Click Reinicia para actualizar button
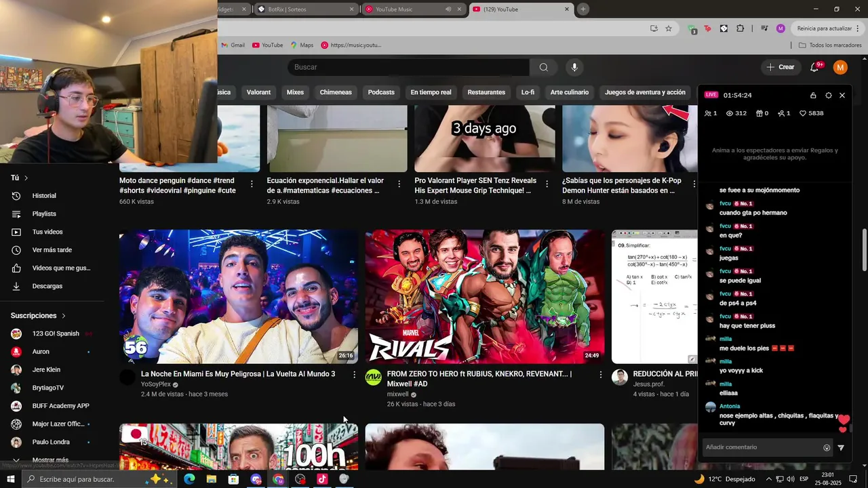868x488 pixels. (824, 28)
